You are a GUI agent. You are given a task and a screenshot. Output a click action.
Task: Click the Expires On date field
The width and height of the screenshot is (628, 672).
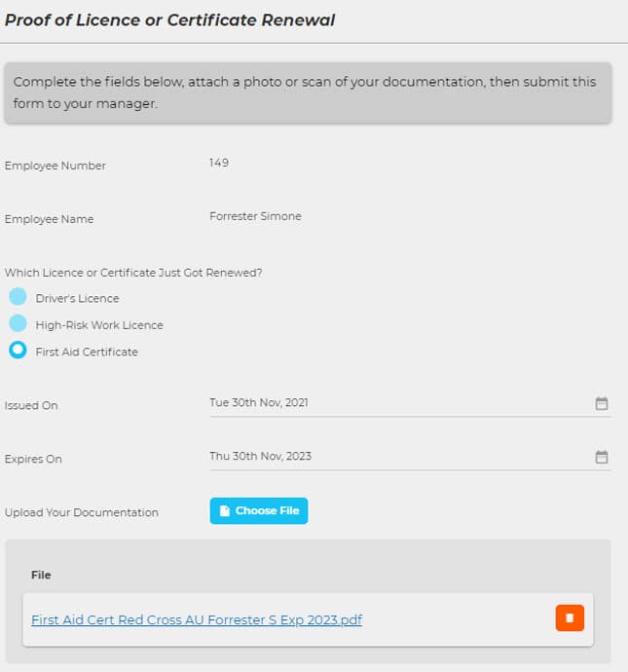pos(410,457)
